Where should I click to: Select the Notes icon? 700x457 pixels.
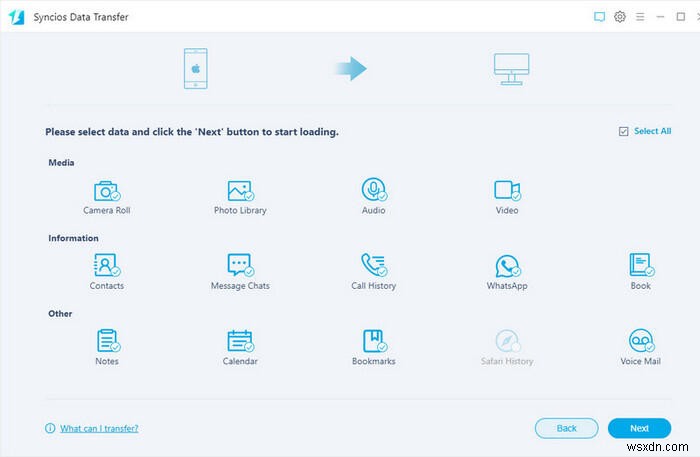click(108, 341)
